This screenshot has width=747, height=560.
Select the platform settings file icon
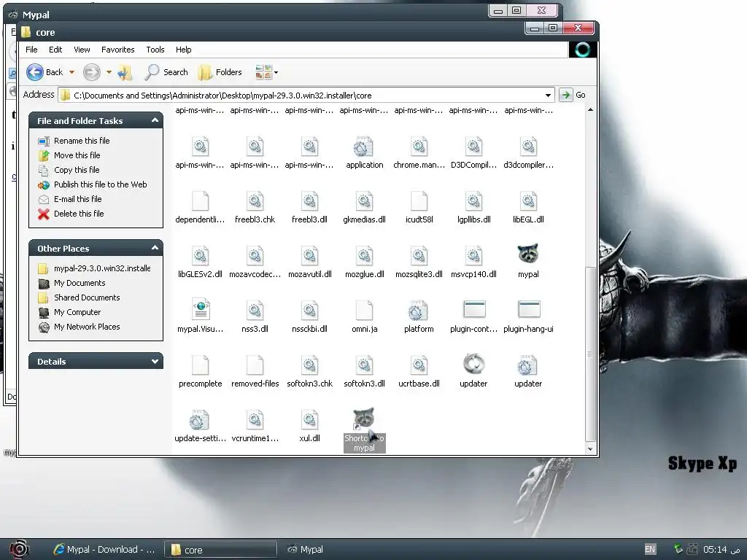click(x=418, y=311)
